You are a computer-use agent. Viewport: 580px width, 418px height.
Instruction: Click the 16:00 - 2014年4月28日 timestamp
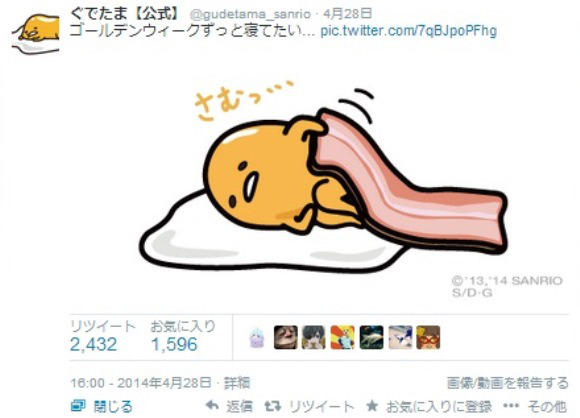pyautogui.click(x=141, y=382)
